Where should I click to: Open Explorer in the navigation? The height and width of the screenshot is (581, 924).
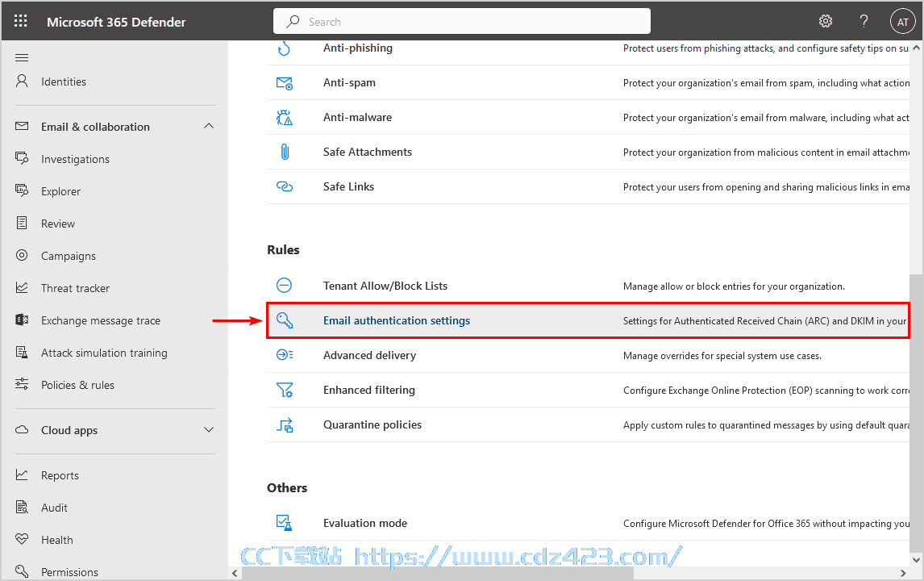pos(60,192)
